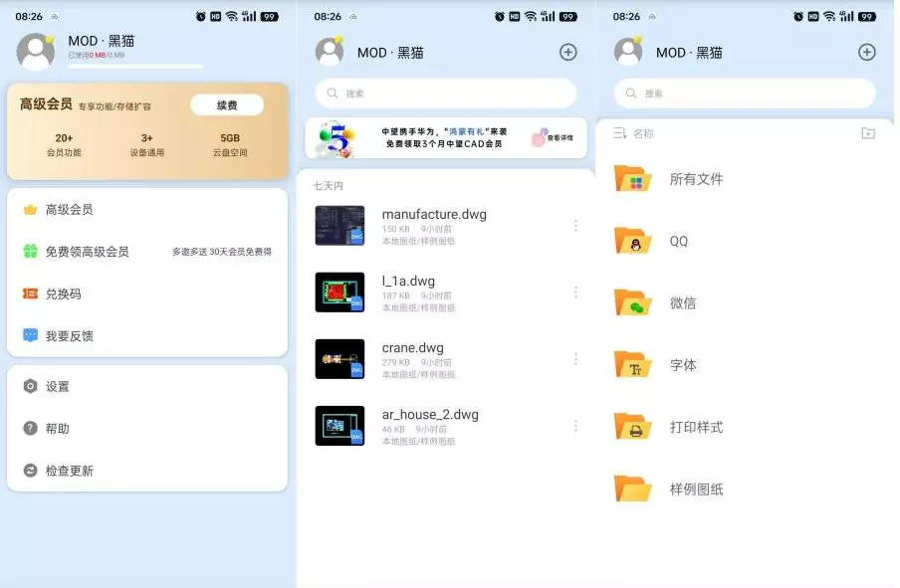Expand the three-dot menu for manufacture.dwg

coord(575,226)
